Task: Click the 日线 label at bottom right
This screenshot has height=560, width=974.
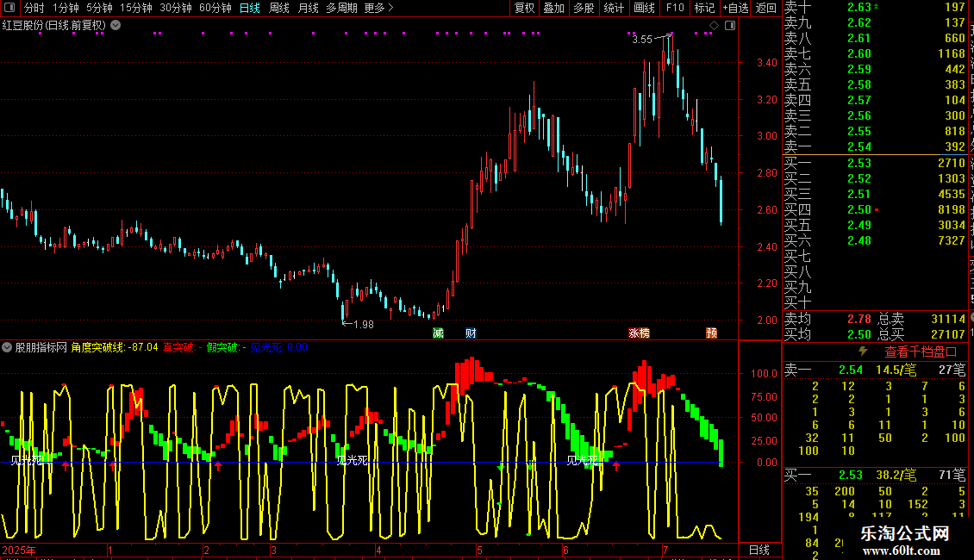Action: coord(759,550)
